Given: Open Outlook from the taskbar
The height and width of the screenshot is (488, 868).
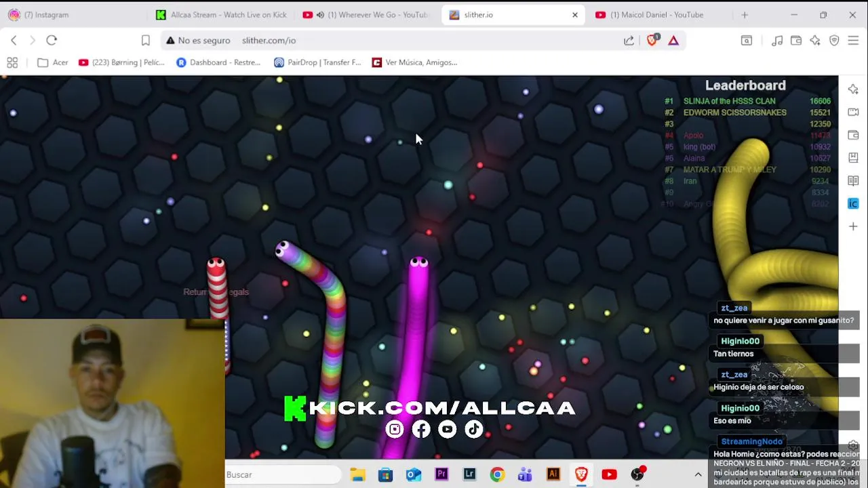Looking at the screenshot, I should (414, 474).
